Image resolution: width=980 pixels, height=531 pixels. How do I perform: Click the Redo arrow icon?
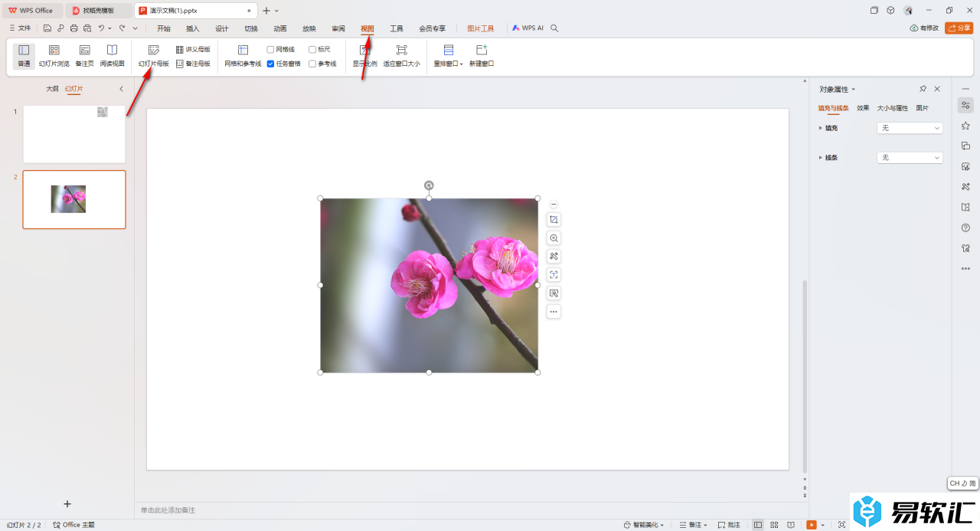tap(122, 28)
